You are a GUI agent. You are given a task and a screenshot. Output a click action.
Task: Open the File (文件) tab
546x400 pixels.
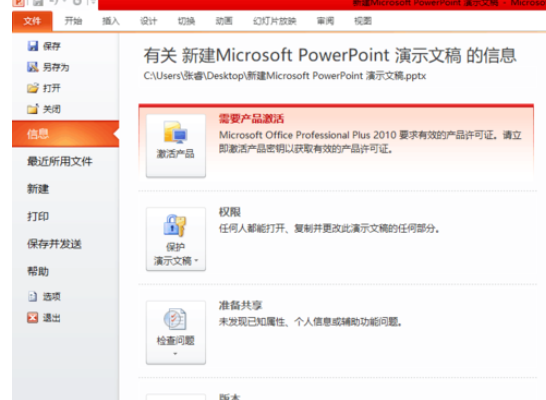click(32, 21)
